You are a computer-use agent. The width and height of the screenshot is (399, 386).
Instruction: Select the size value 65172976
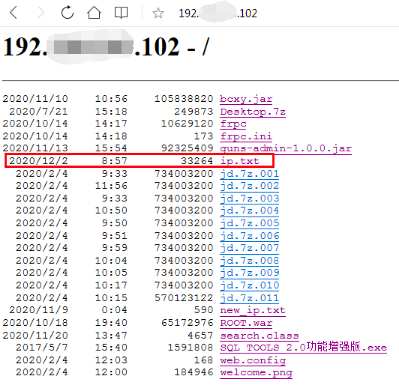(x=187, y=323)
